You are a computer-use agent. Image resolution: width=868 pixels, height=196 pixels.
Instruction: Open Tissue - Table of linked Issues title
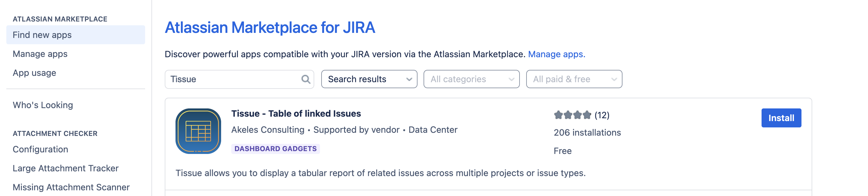(296, 113)
